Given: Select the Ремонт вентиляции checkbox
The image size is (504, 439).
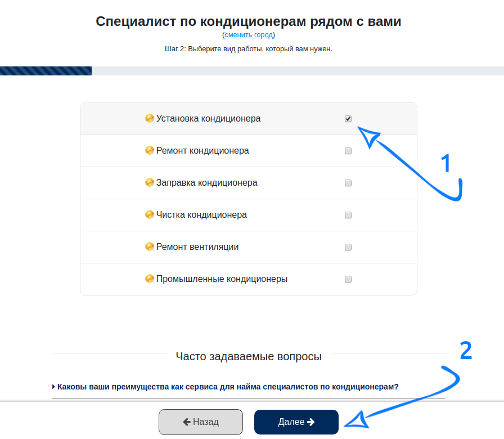Looking at the screenshot, I should coord(348,247).
